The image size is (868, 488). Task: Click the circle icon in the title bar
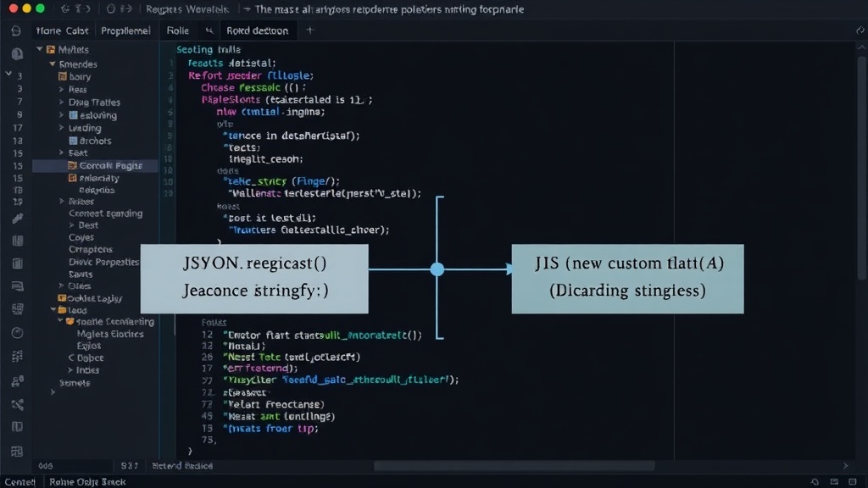point(111,8)
